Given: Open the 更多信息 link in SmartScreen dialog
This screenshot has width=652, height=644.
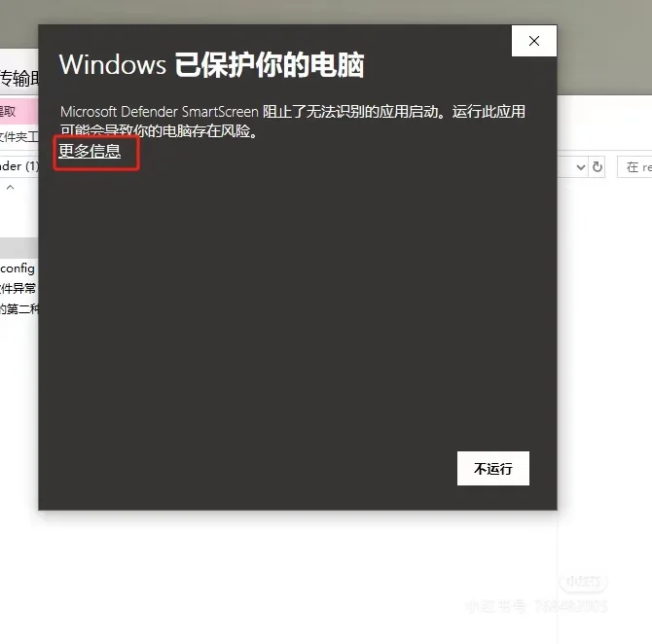Looking at the screenshot, I should tap(90, 151).
